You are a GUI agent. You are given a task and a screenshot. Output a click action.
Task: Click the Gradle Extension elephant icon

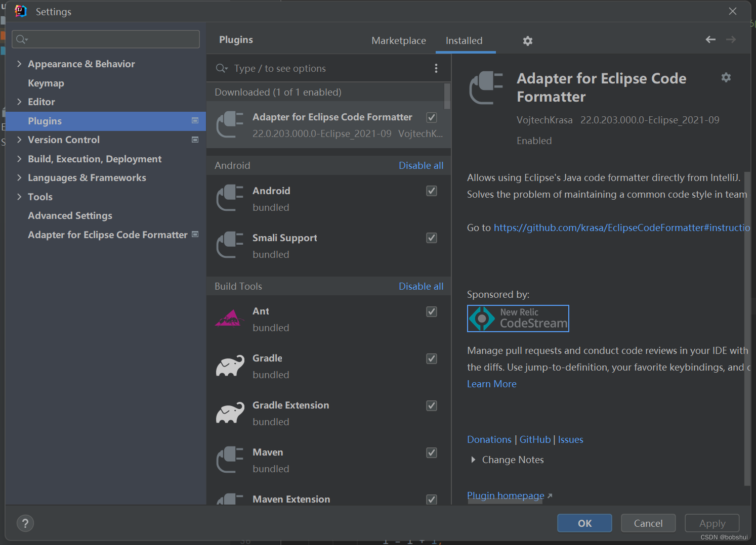click(230, 413)
